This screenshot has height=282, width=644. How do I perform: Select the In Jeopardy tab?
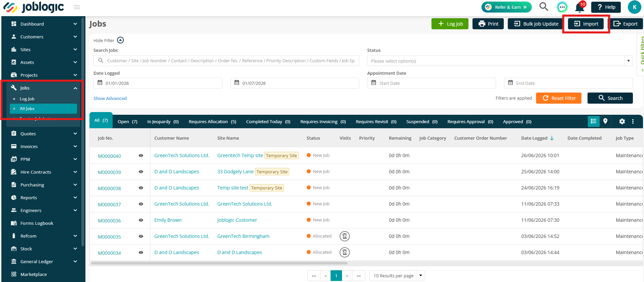(163, 121)
